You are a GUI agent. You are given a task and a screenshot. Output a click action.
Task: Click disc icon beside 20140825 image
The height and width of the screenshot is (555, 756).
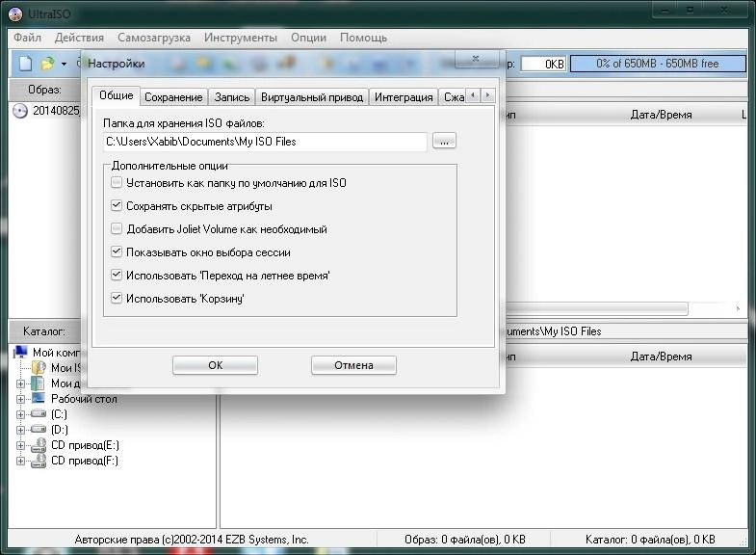point(20,111)
